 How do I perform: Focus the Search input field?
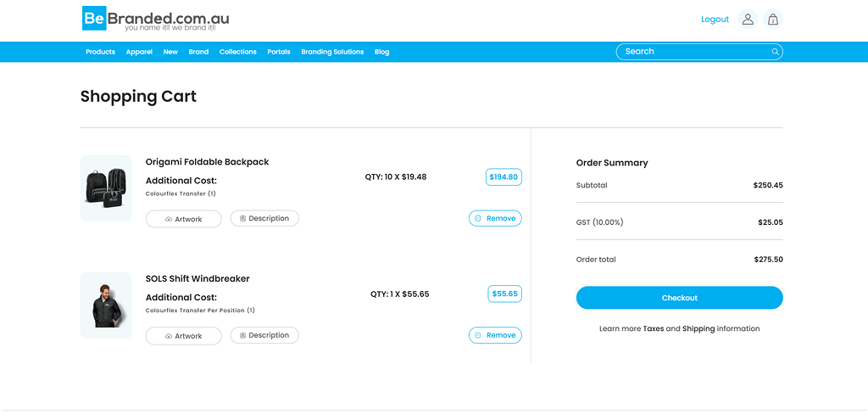(691, 52)
